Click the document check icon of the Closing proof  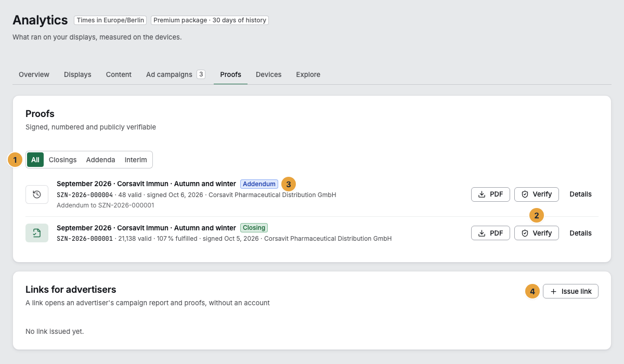[37, 233]
